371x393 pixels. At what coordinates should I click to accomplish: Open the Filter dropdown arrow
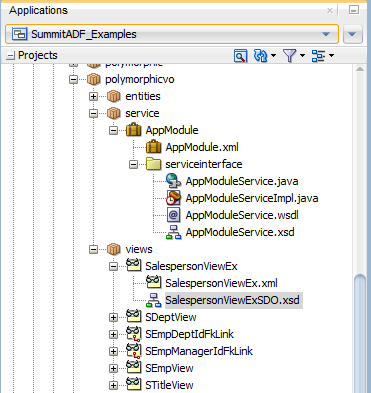(303, 56)
